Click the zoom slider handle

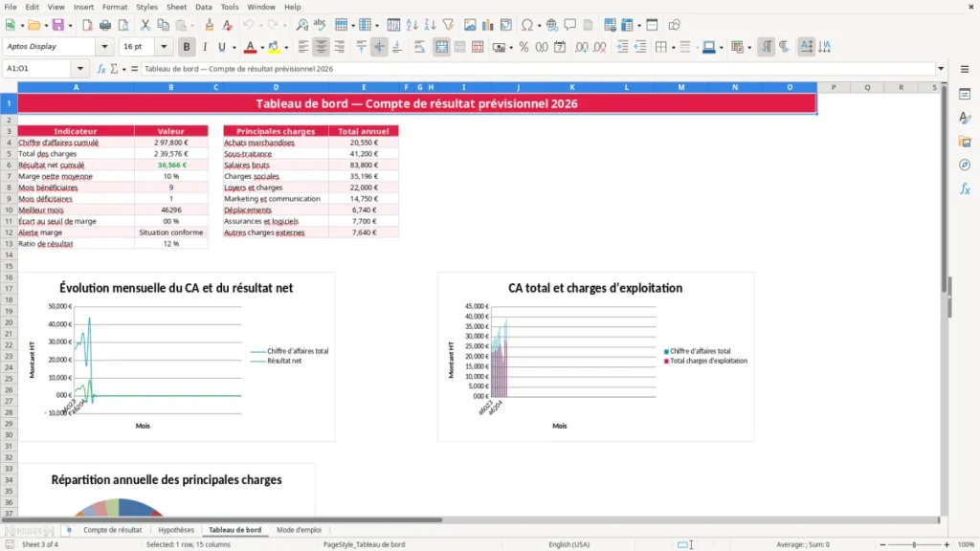[914, 544]
